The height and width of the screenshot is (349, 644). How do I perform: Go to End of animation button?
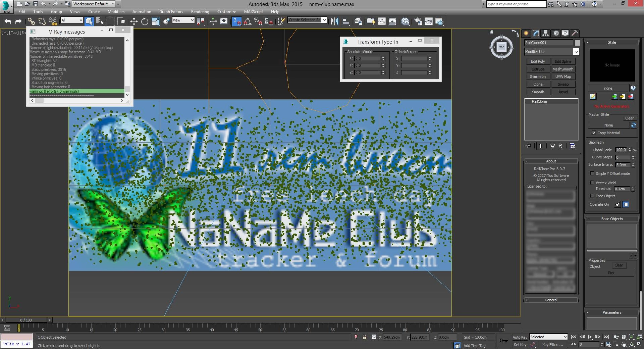point(606,337)
